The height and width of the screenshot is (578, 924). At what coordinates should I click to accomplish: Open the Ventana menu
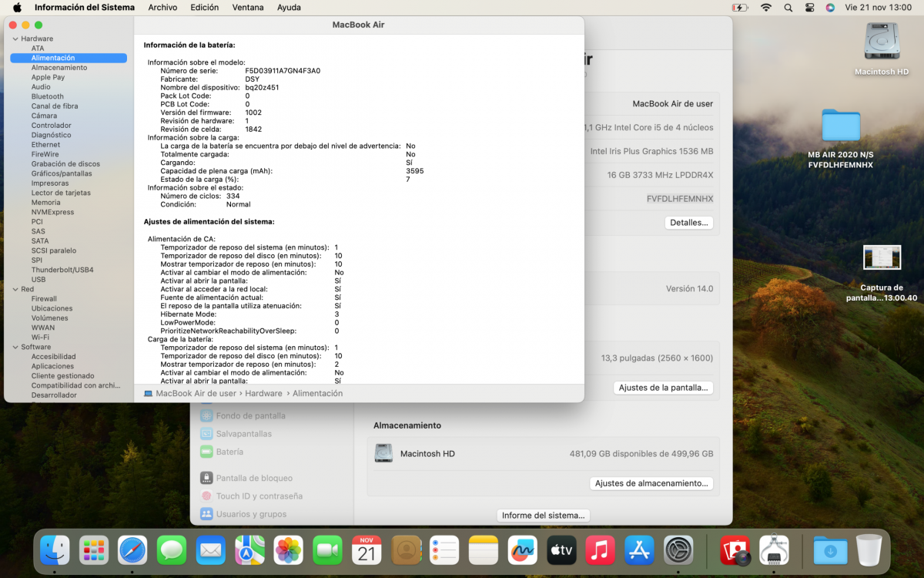(x=247, y=7)
